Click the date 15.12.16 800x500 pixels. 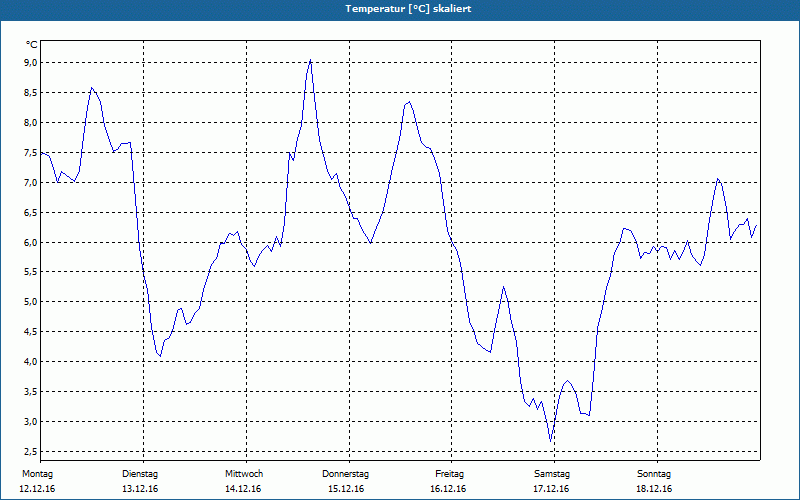click(x=346, y=489)
